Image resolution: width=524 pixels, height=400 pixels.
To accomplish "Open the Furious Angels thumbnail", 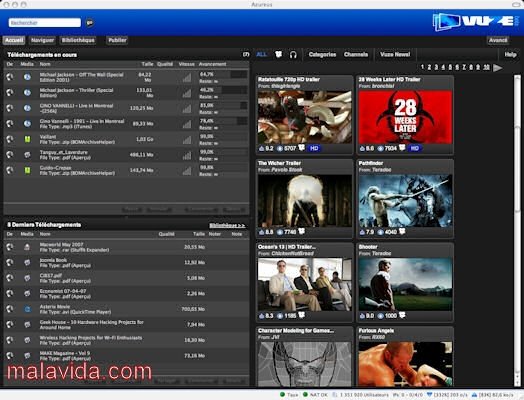I will point(405,364).
